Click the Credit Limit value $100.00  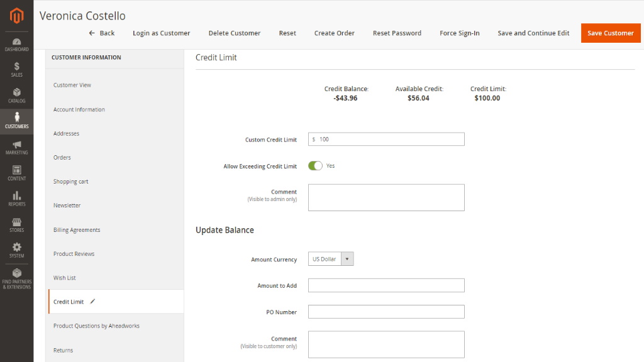[487, 98]
